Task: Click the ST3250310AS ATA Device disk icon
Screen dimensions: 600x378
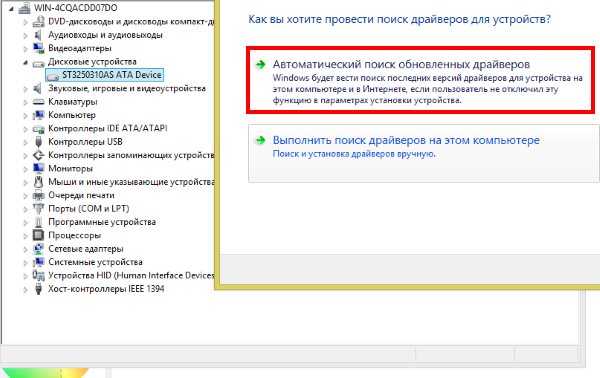Action: [x=53, y=76]
